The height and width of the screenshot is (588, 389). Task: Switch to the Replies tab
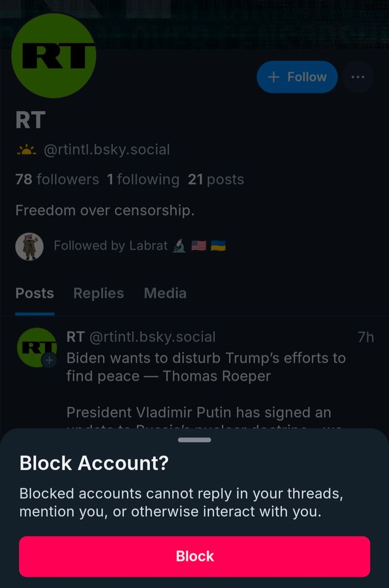[98, 293]
